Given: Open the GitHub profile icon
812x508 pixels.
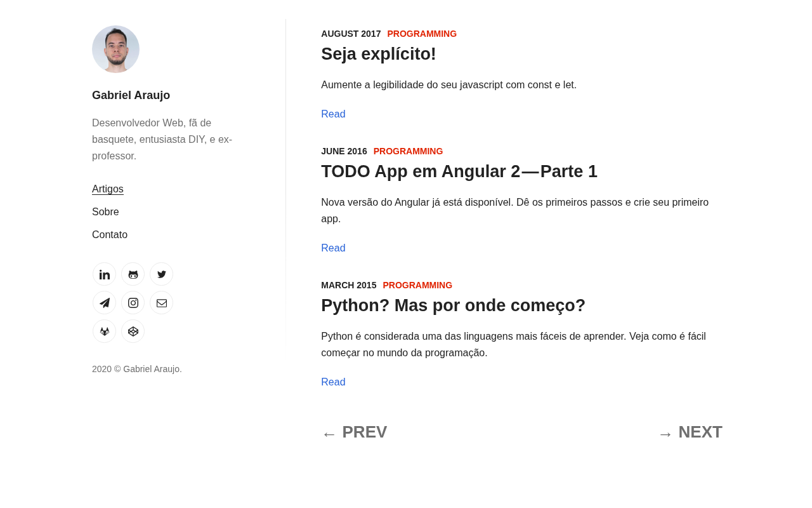Looking at the screenshot, I should coord(133,274).
